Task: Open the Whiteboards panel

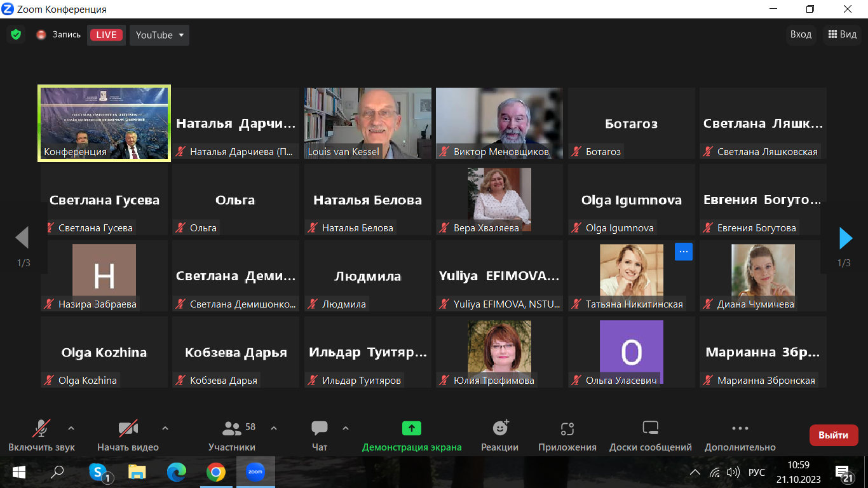Action: [650, 435]
